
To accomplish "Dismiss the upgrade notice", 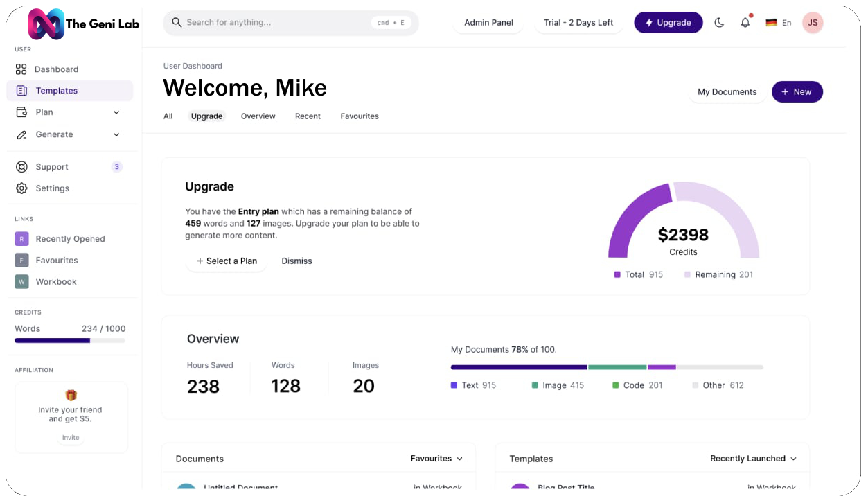I will [x=296, y=261].
